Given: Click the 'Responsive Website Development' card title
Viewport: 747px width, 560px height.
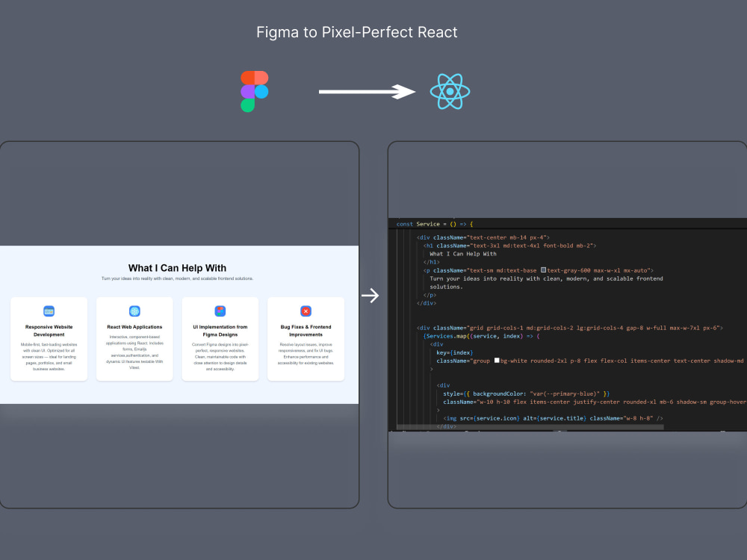Looking at the screenshot, I should (x=49, y=331).
